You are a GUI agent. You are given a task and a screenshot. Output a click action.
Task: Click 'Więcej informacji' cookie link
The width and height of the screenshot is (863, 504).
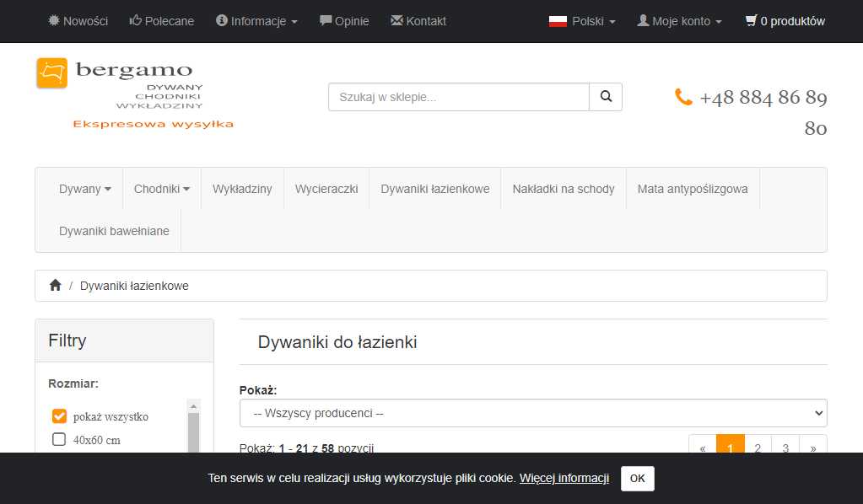(564, 478)
